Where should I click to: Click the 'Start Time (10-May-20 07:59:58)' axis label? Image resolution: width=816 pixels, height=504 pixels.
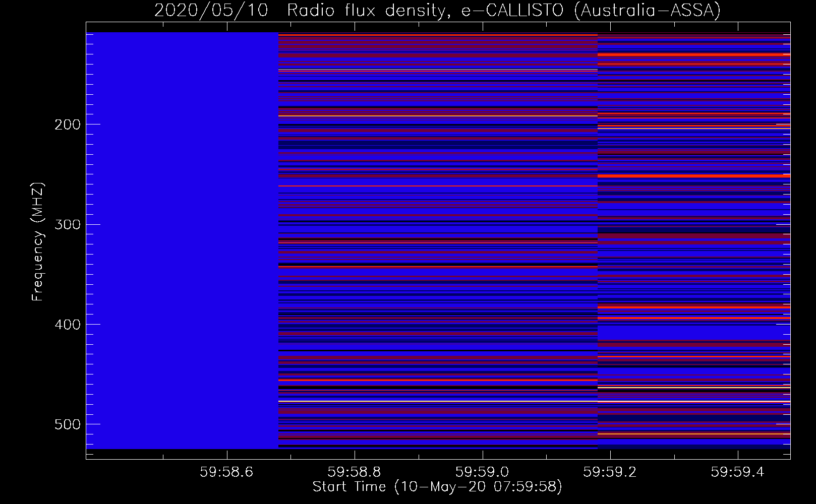(437, 487)
